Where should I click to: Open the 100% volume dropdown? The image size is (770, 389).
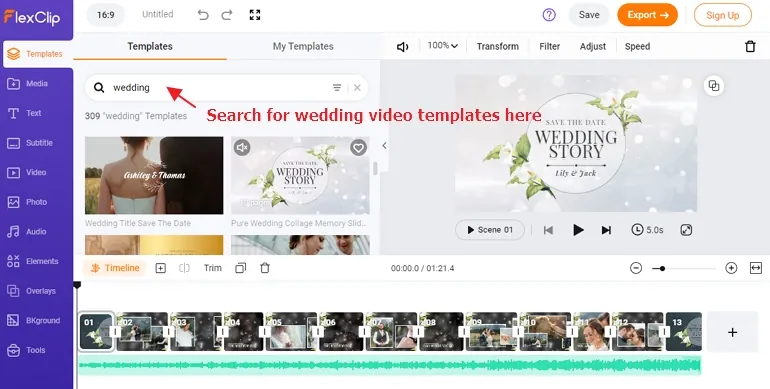(x=442, y=46)
